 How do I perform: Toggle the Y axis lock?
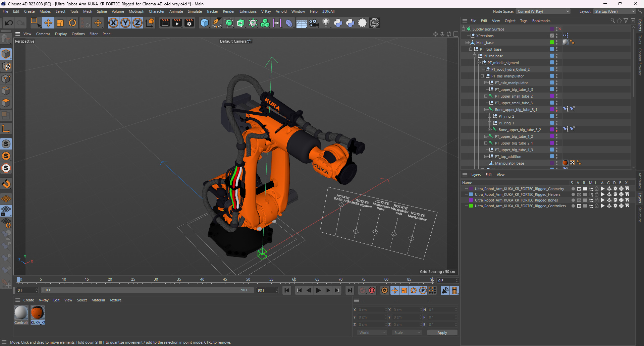point(125,23)
